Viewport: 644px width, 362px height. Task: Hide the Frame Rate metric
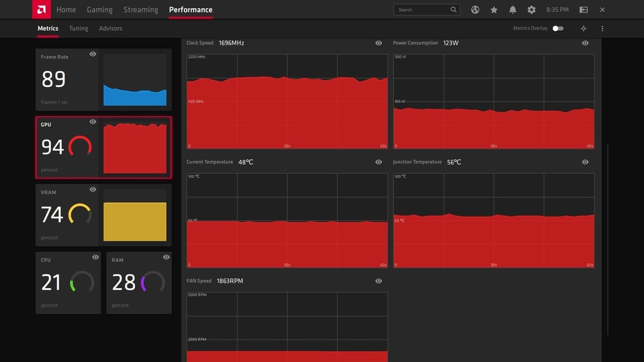93,54
